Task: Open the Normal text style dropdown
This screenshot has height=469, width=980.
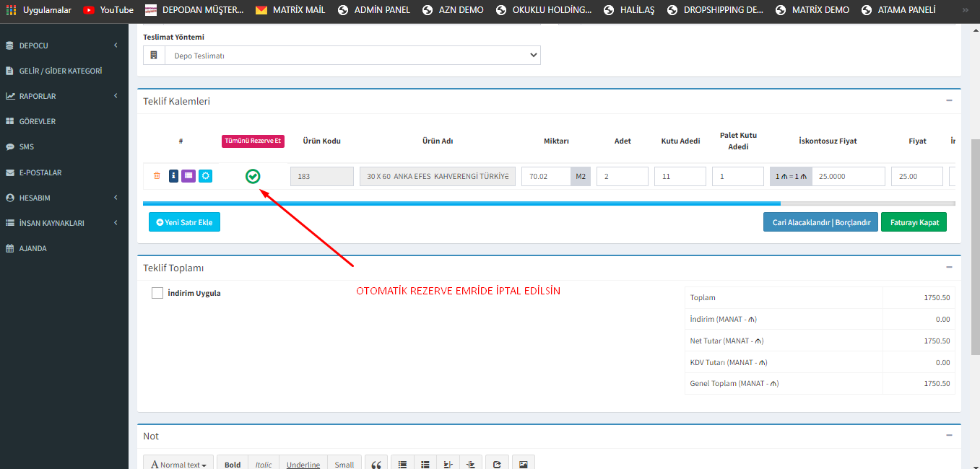Action: tap(178, 464)
